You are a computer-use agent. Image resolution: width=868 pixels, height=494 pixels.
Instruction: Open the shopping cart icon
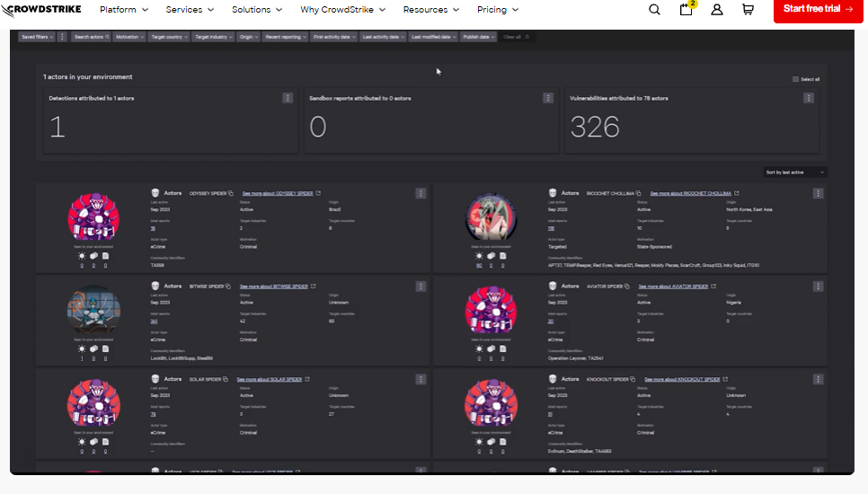[748, 9]
